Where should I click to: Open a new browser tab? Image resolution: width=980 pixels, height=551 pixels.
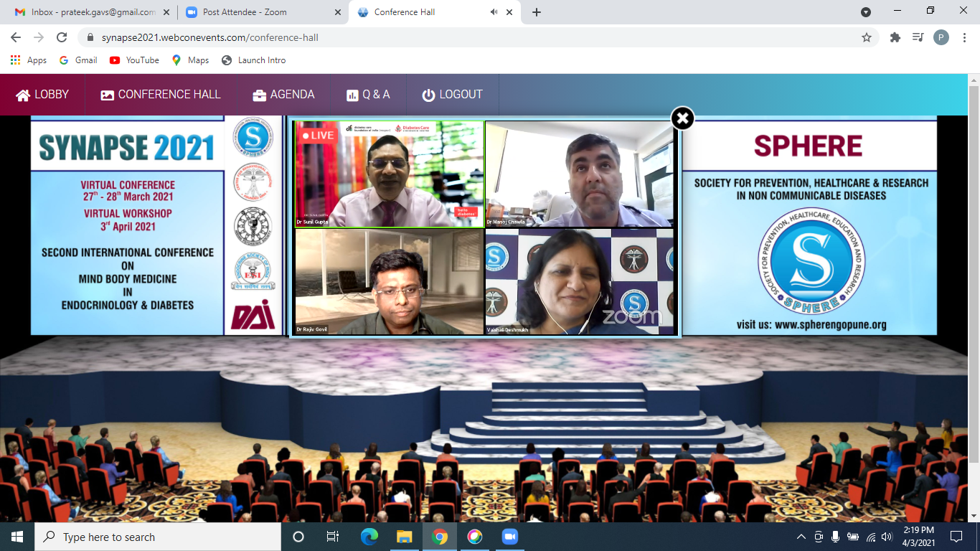537,12
